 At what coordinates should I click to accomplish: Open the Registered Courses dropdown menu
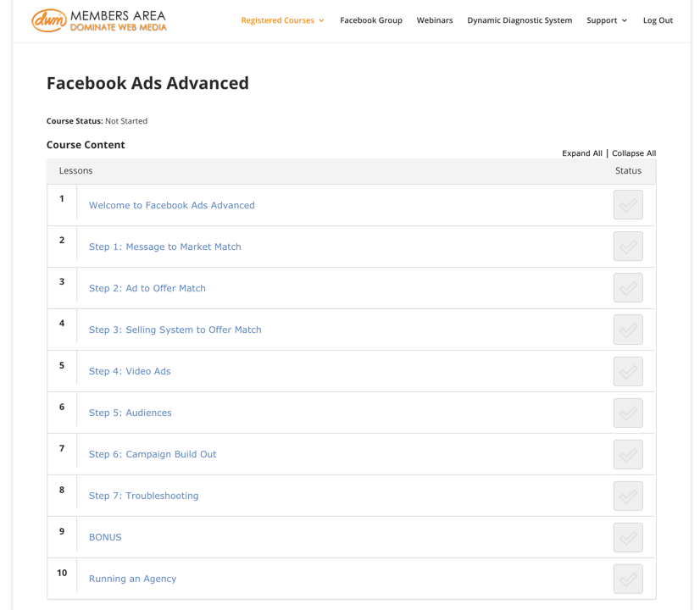coord(282,20)
